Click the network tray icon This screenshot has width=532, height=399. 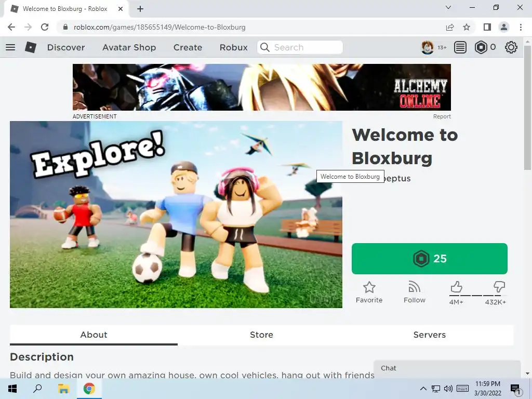coord(436,389)
